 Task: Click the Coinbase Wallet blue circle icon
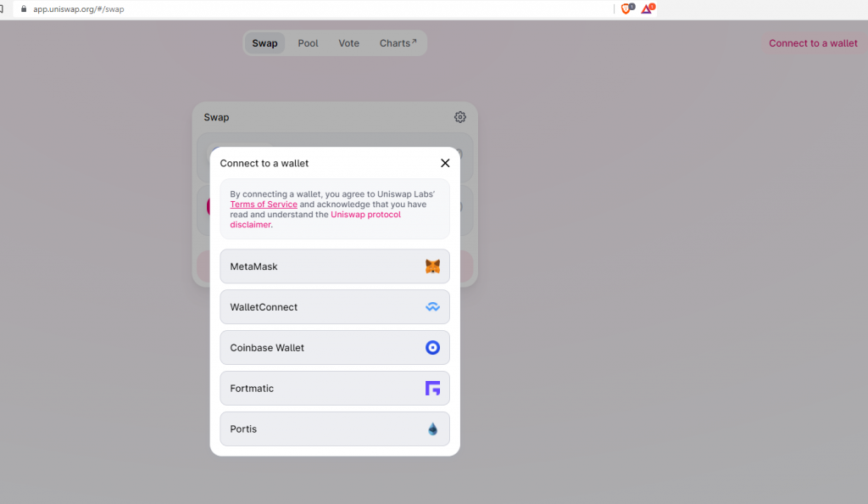click(432, 347)
